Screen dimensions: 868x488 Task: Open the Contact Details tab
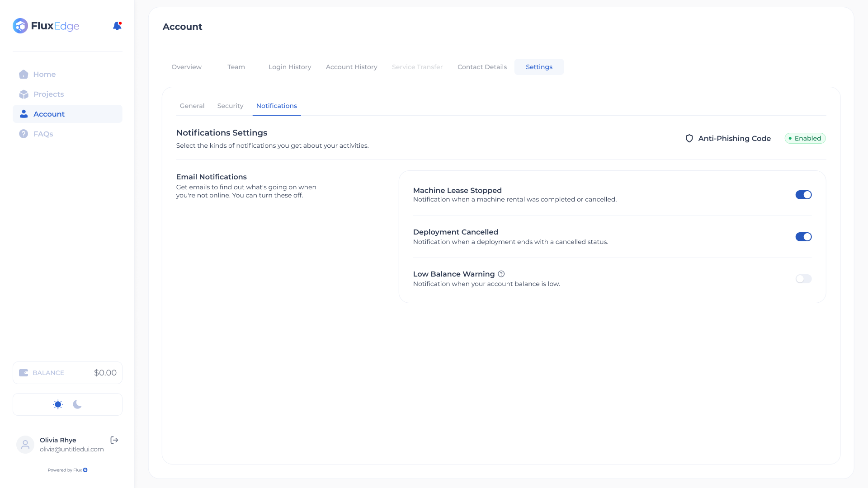(482, 67)
